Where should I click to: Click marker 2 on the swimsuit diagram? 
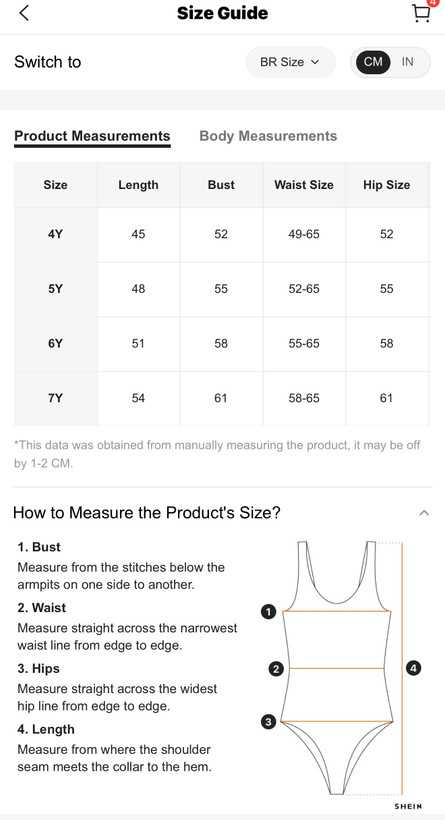pyautogui.click(x=276, y=668)
